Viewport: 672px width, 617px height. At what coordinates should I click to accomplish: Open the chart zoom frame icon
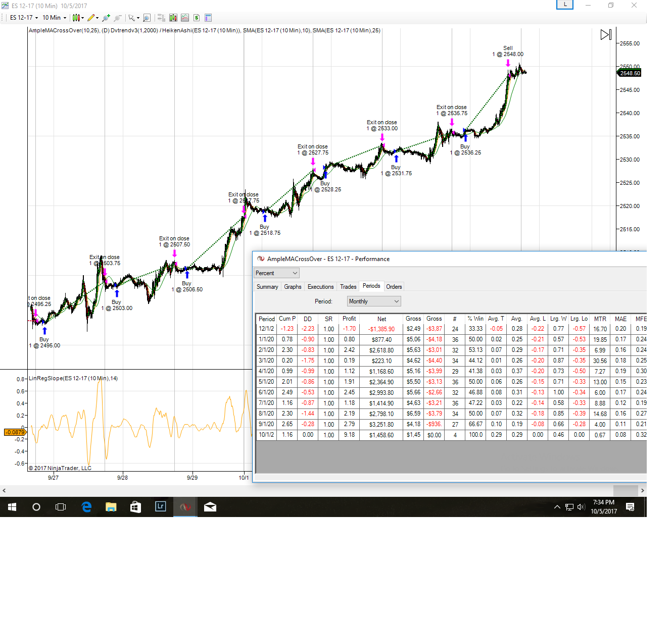click(147, 18)
